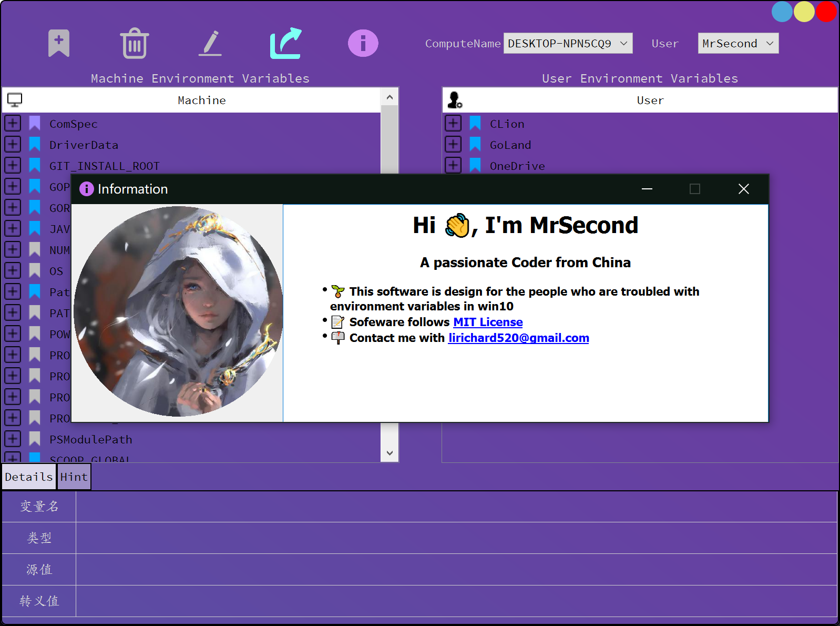Click the user icon in User header
Screen dimensions: 840x626
455,99
